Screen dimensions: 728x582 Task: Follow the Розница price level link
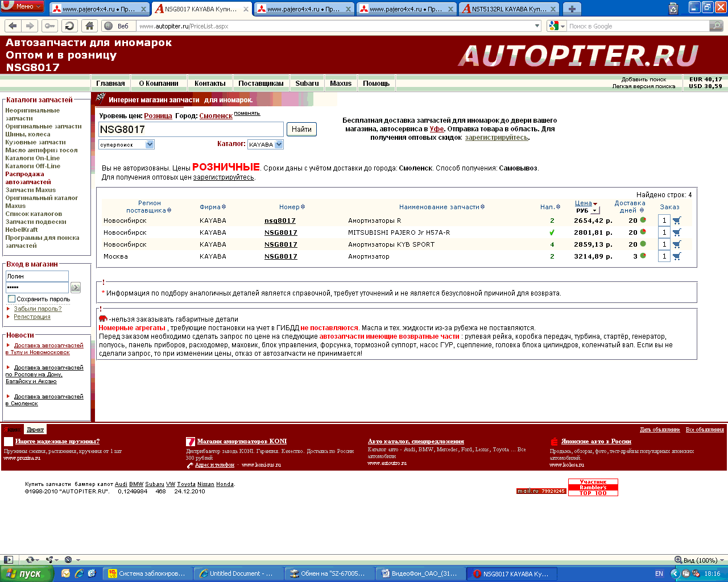(x=158, y=116)
